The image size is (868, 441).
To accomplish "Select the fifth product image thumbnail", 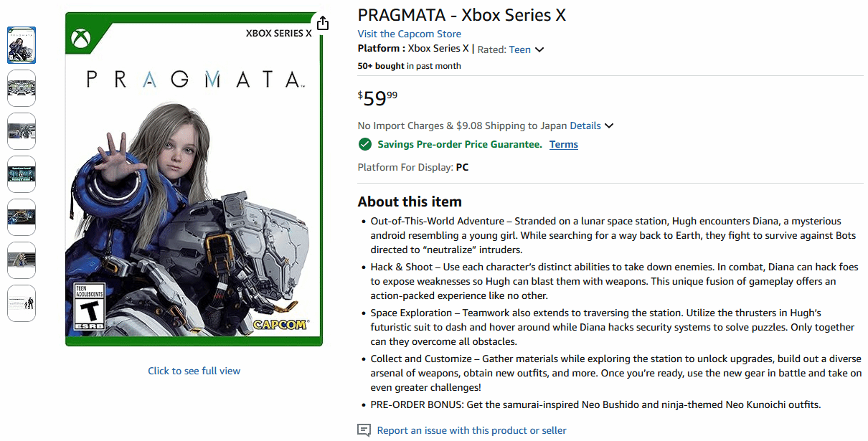I will click(x=22, y=217).
